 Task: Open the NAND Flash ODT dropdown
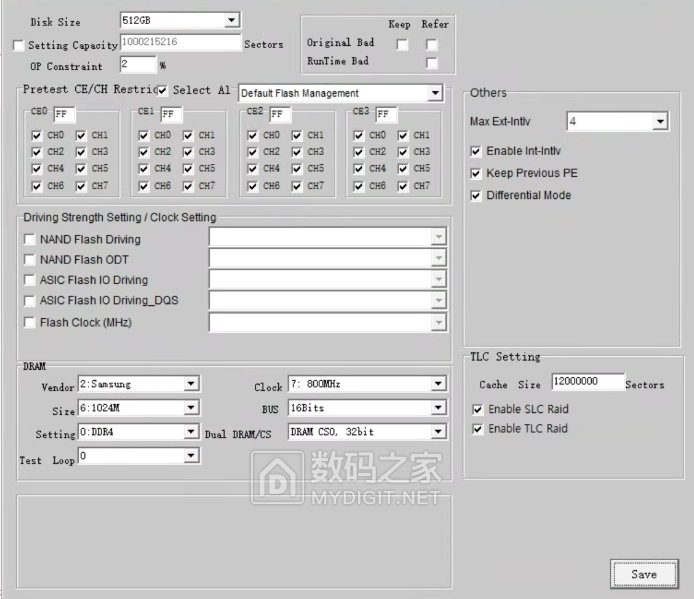[x=328, y=258]
